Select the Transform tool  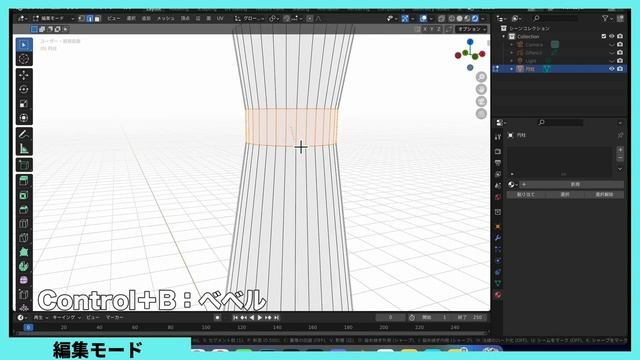point(24,118)
